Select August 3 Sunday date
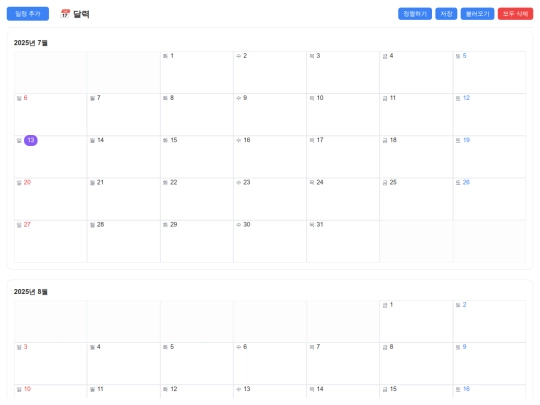This screenshot has height=405, width=540. [25, 347]
